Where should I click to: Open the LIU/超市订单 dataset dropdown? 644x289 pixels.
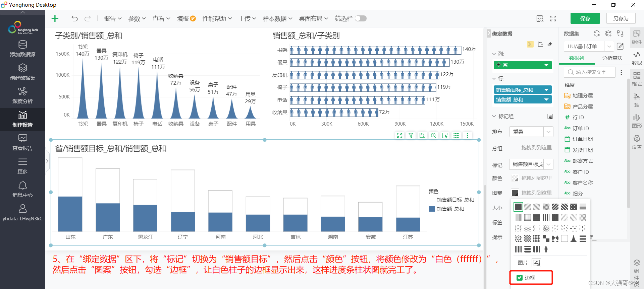[x=609, y=46]
